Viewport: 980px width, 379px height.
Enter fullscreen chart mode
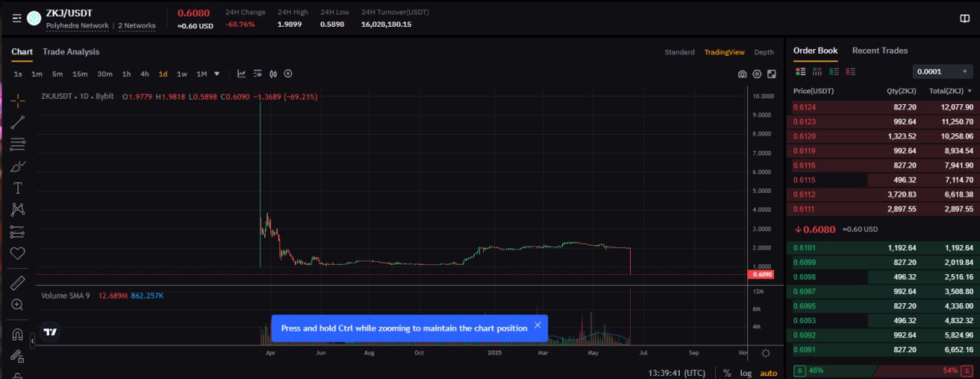coord(771,74)
